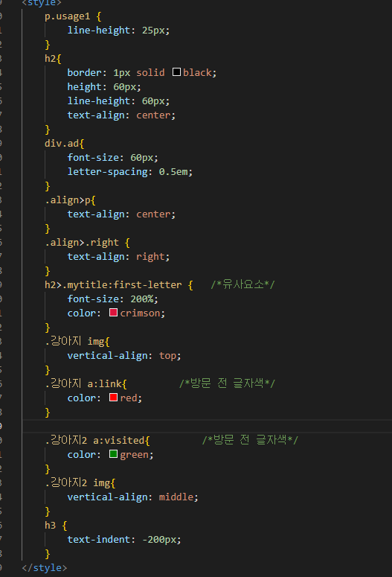Click the 'crimson' color value text

140,313
